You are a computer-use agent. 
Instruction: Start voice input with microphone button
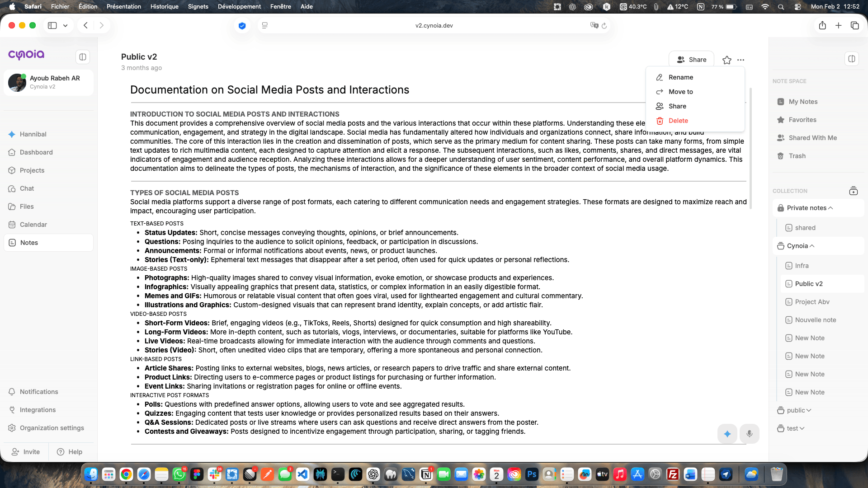[750, 434]
